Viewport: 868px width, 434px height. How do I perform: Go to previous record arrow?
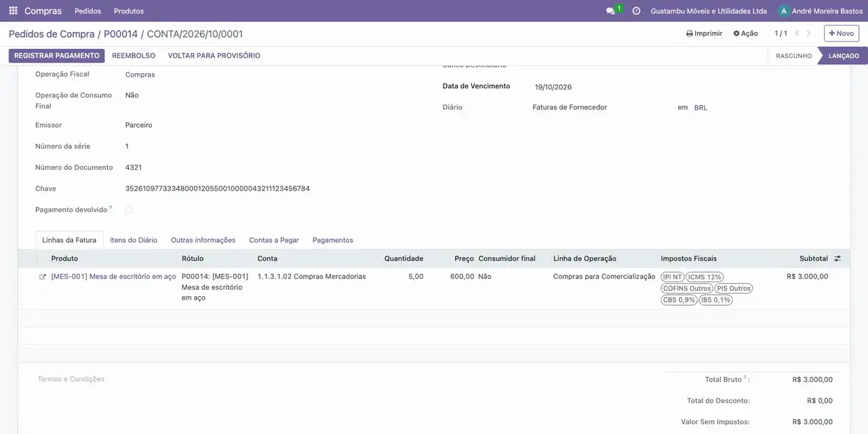[797, 33]
